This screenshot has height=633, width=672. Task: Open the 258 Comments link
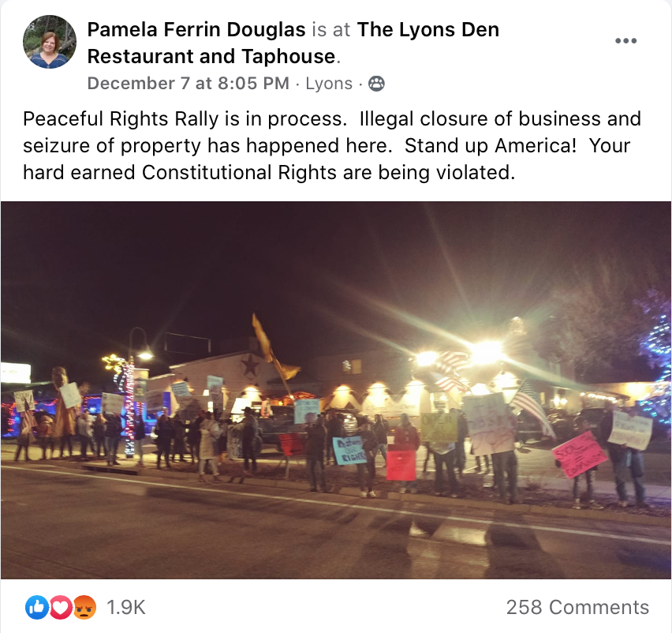click(577, 607)
